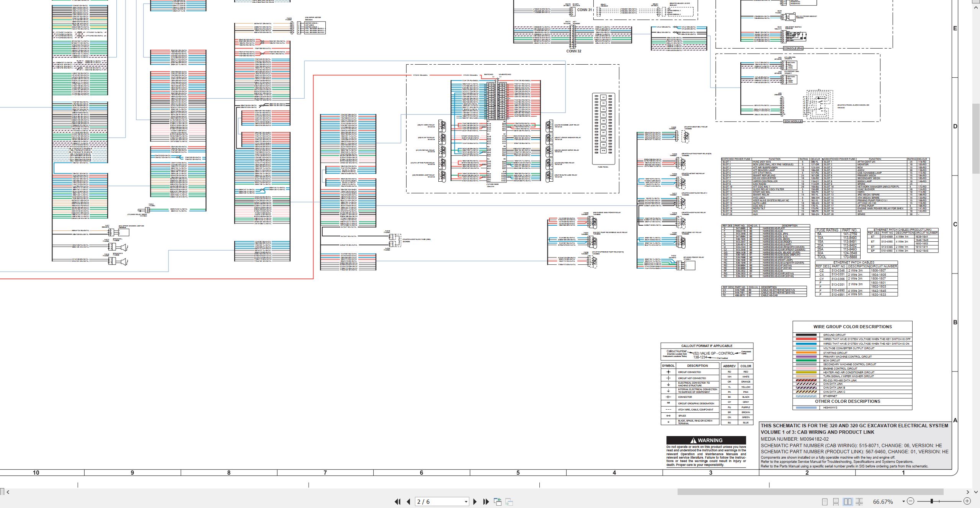Click the MEDIA NUMBER: M0094182-02 line
This screenshot has height=508, width=980.
795,439
